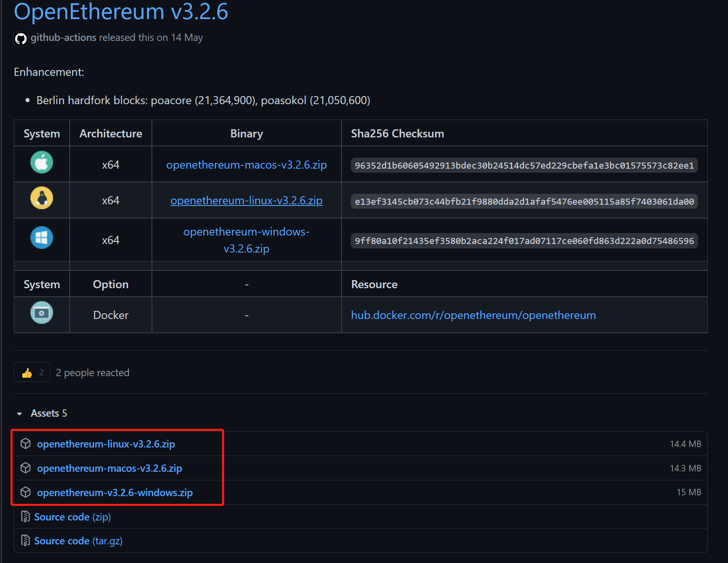Click the Docker option cell

(111, 315)
